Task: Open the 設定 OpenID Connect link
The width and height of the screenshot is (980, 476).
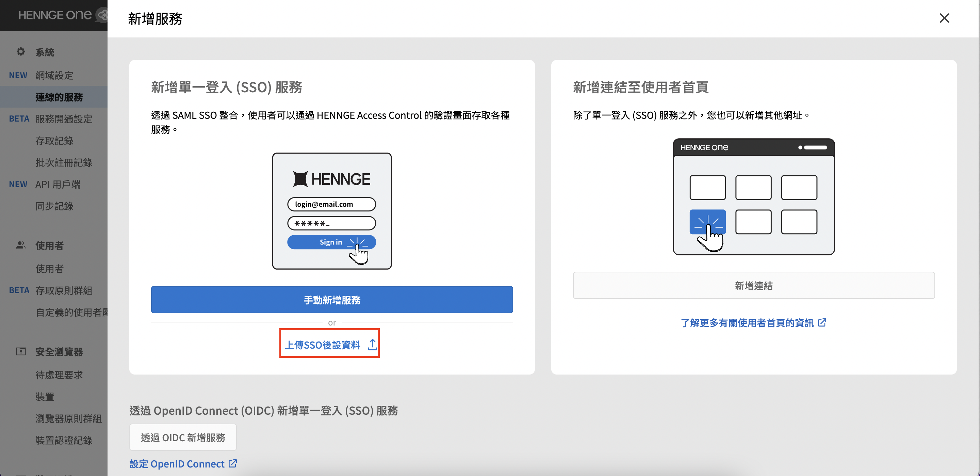Action: (x=177, y=463)
